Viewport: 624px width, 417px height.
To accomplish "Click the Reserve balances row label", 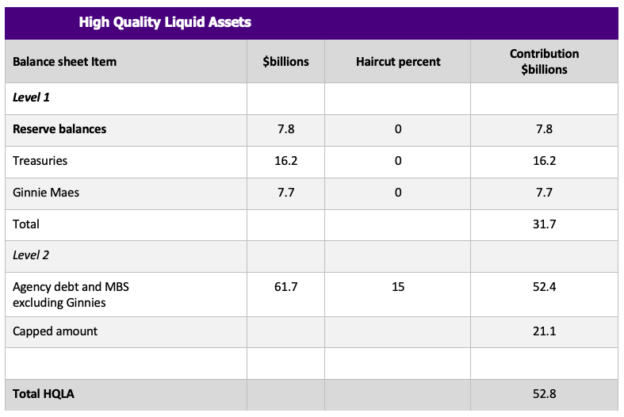I will [x=59, y=129].
